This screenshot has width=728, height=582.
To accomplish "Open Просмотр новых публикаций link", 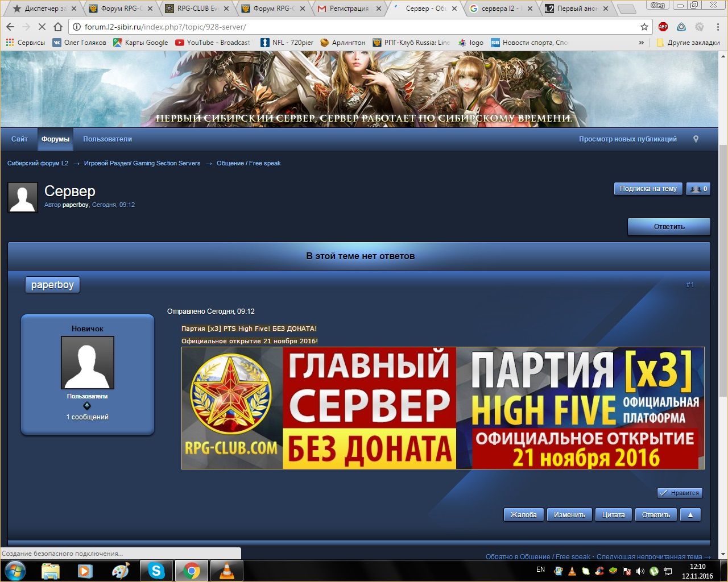I will point(628,139).
